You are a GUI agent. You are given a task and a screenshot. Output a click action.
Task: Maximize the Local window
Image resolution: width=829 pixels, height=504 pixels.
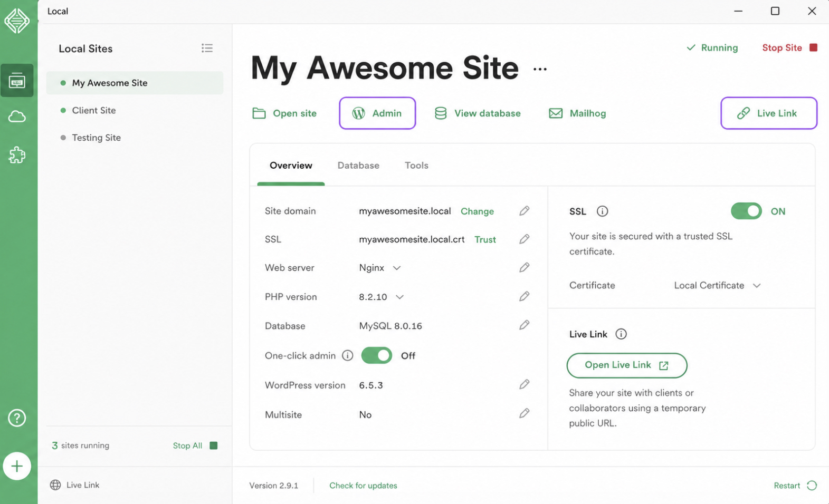tap(775, 11)
